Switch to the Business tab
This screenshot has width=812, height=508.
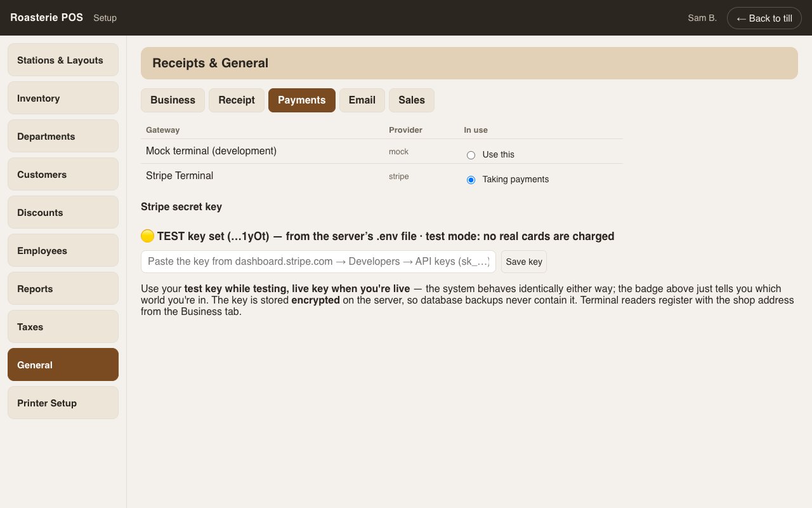173,100
